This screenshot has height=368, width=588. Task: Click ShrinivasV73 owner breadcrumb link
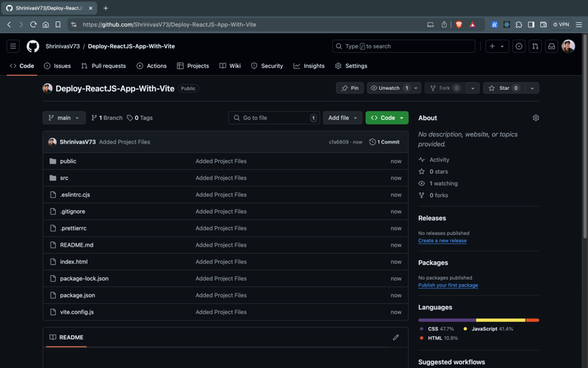[62, 46]
